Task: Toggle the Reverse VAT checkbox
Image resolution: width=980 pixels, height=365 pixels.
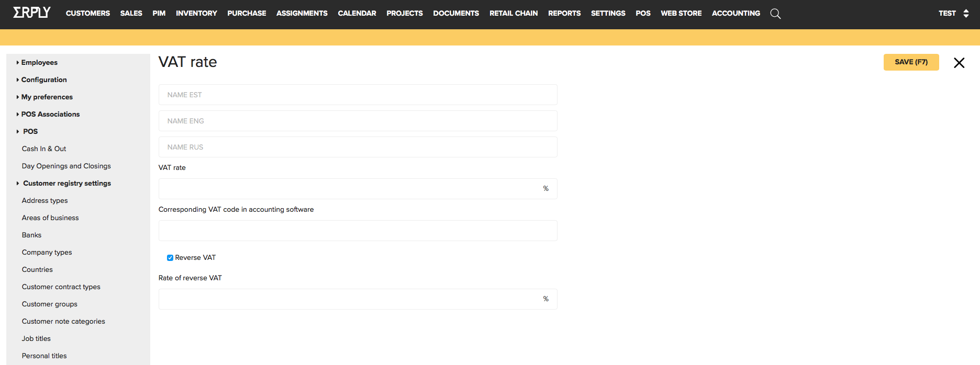Action: click(170, 258)
